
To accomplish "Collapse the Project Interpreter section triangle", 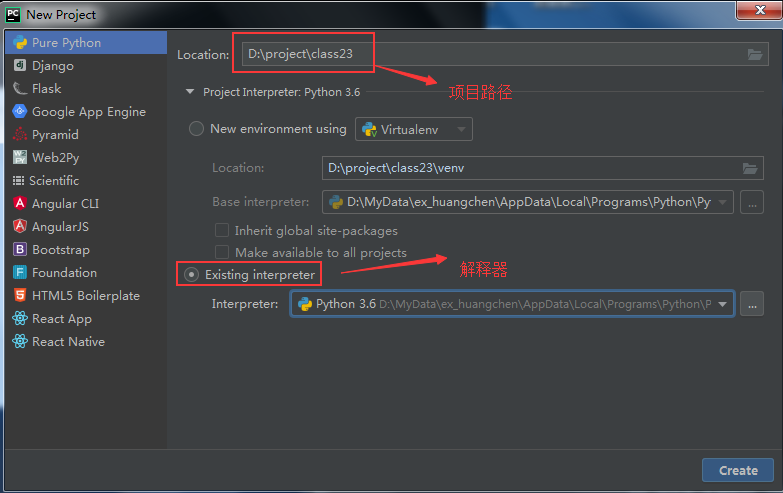I will [190, 92].
